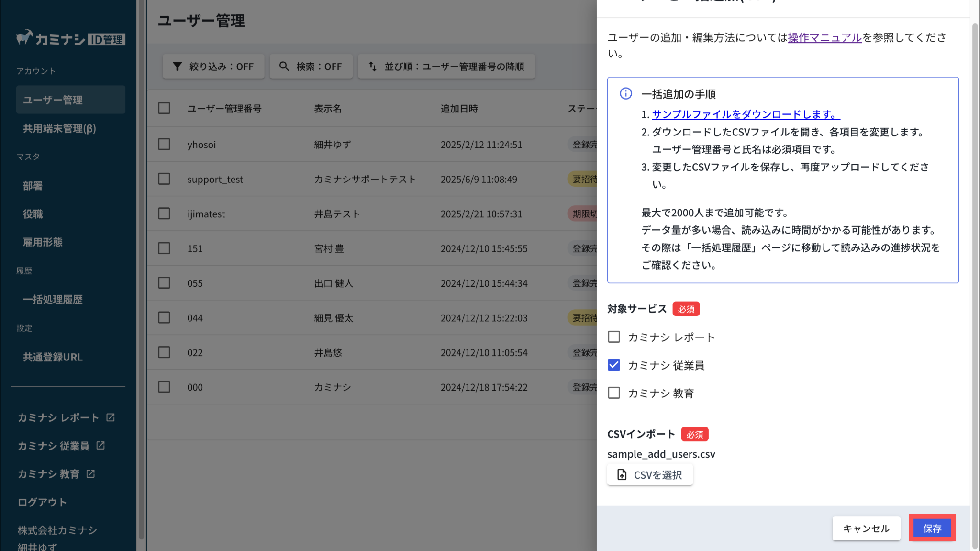Open the 検索：OFF search dropdown
This screenshot has width=980, height=551.
[311, 67]
